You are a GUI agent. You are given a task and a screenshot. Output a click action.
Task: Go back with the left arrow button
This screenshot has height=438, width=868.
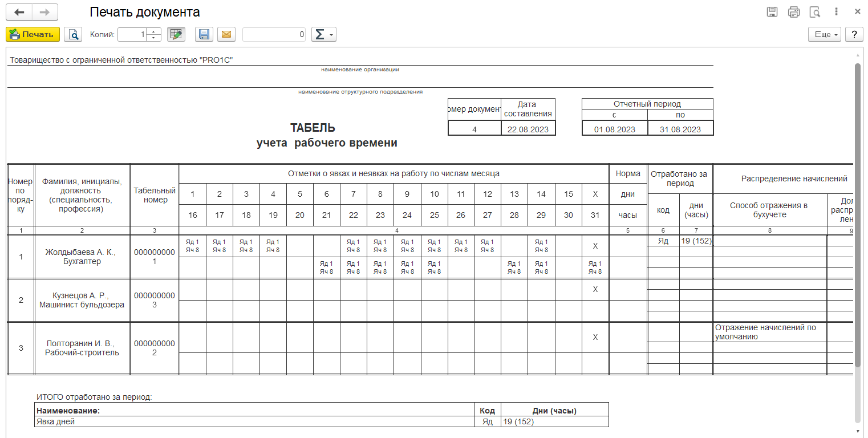coord(19,12)
